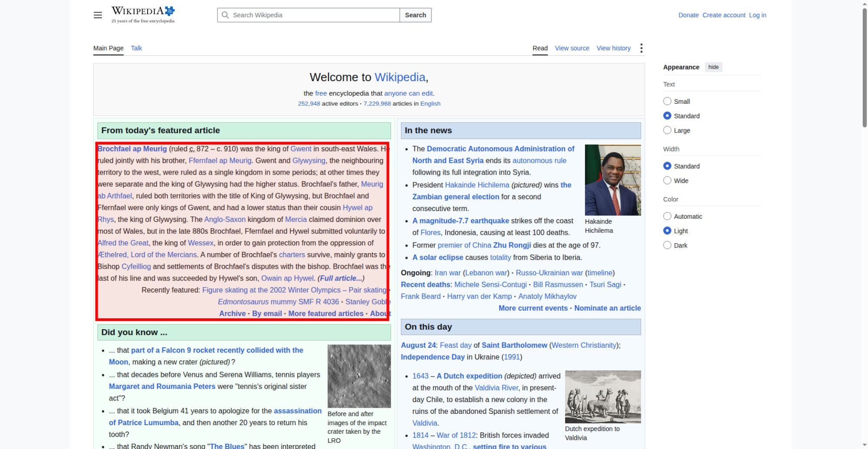Open the Zambian general election link
This screenshot has height=449, width=868.
(x=456, y=197)
